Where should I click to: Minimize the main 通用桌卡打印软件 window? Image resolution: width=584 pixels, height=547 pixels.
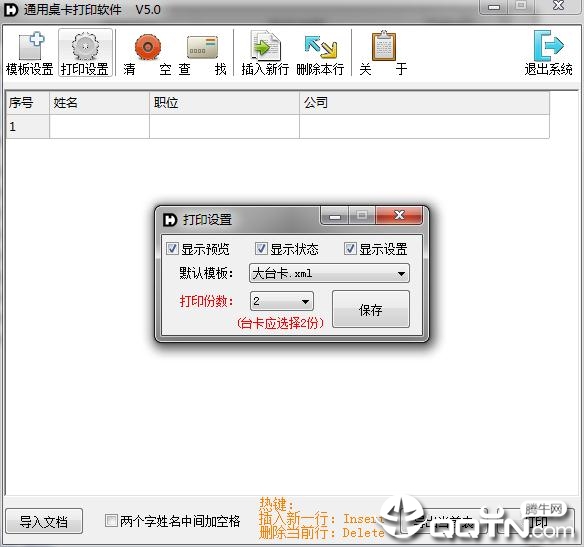click(x=494, y=6)
